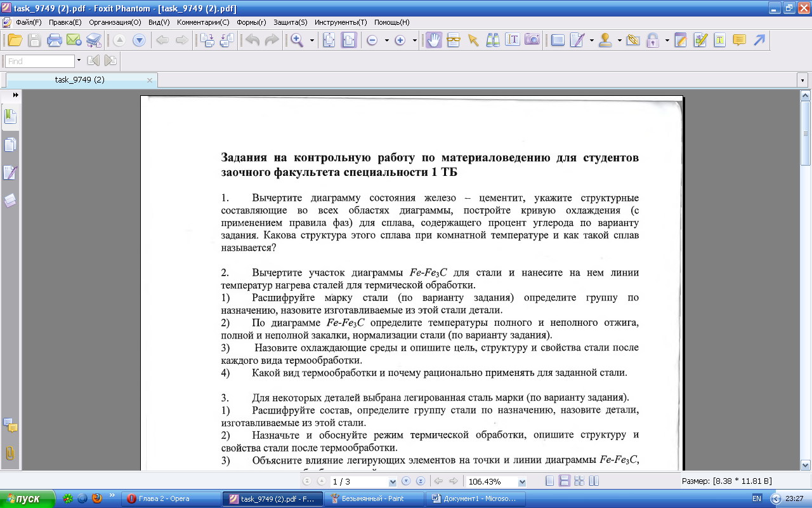
Task: Go to next page with down arrow
Action: (140, 40)
